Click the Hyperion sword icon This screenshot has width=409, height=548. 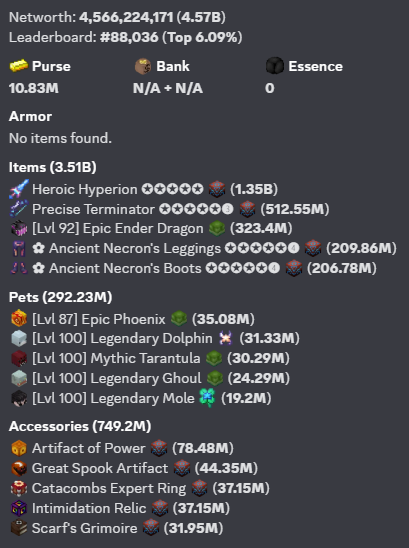click(19, 189)
